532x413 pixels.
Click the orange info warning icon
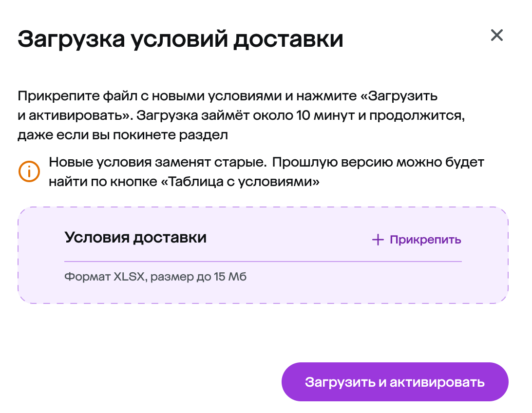tap(29, 171)
